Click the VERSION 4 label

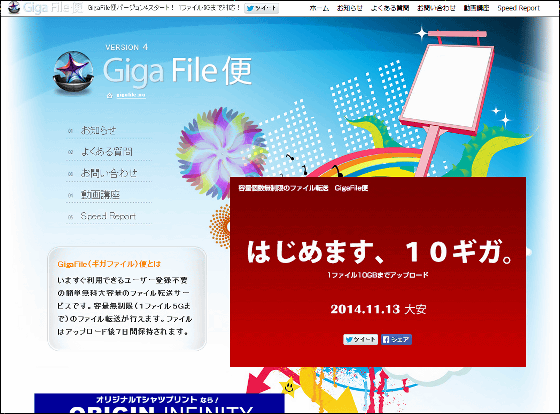[x=126, y=47]
